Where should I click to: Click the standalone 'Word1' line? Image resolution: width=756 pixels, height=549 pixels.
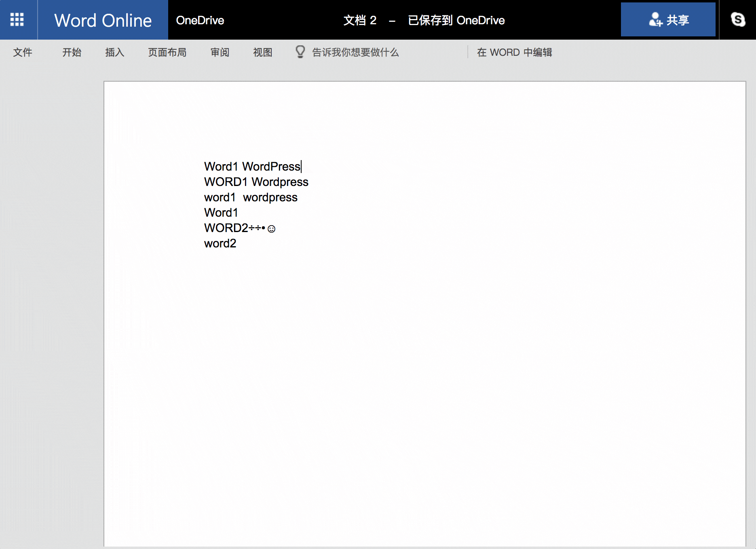pos(221,213)
